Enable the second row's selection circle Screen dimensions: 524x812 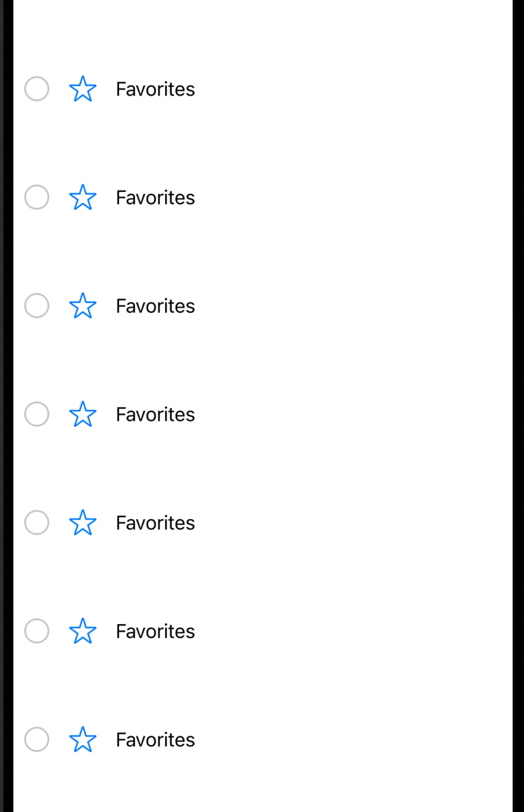point(37,197)
